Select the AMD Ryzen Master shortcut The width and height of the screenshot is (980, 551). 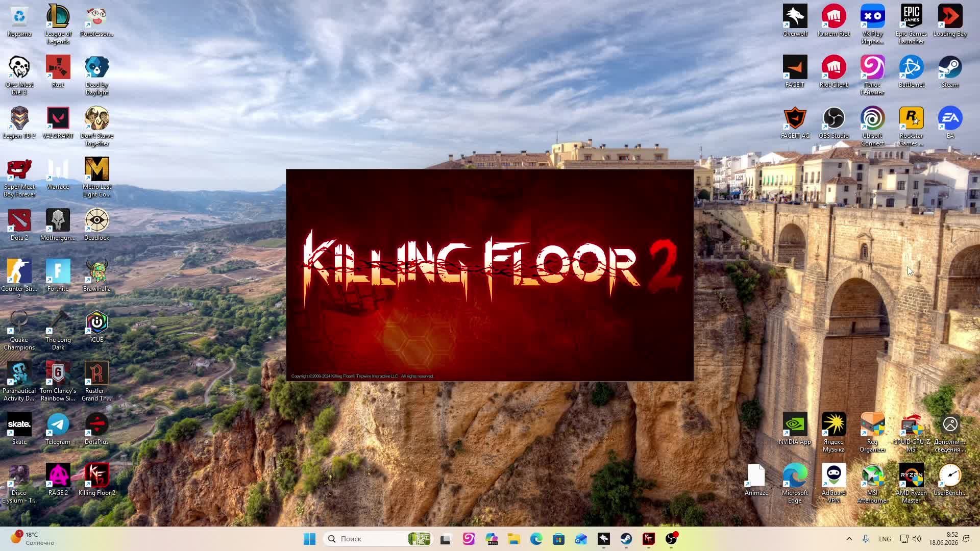(911, 483)
